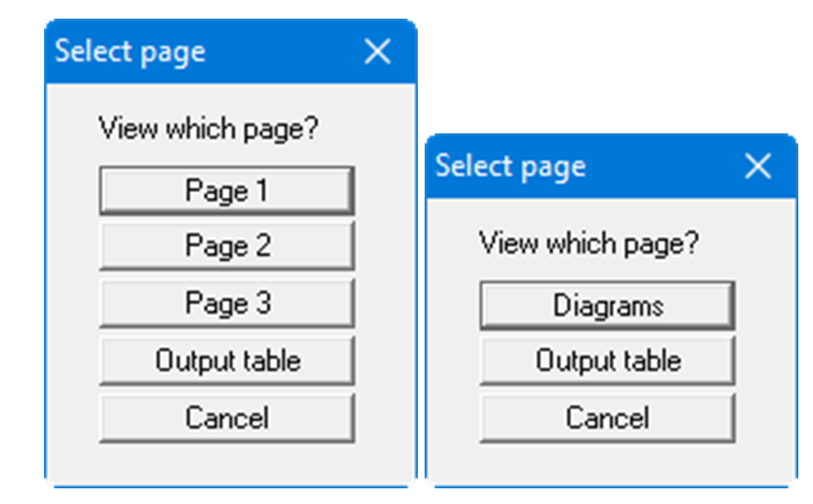
Task: Click Output table below Page 3
Action: click(x=227, y=361)
